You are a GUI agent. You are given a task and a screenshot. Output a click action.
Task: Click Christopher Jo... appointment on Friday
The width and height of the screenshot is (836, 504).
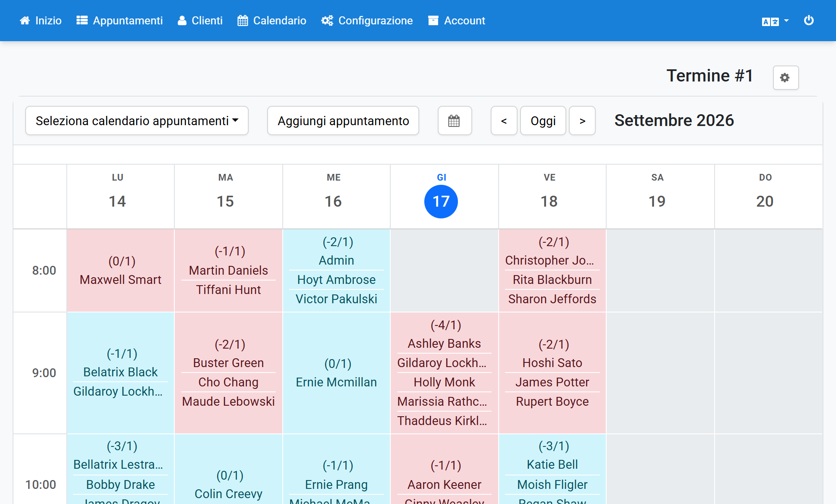549,260
